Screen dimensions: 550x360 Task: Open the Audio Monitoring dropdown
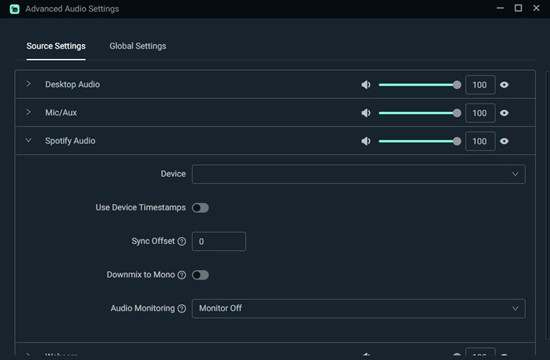[358, 308]
